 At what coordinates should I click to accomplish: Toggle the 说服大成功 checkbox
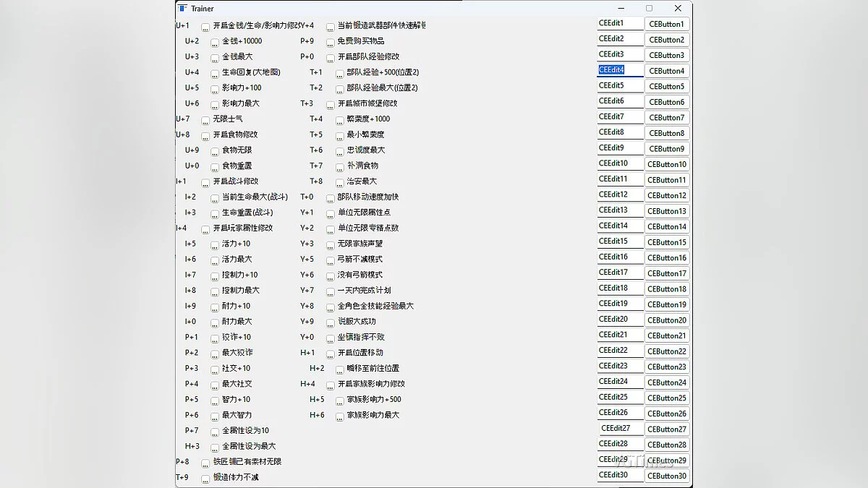(331, 322)
